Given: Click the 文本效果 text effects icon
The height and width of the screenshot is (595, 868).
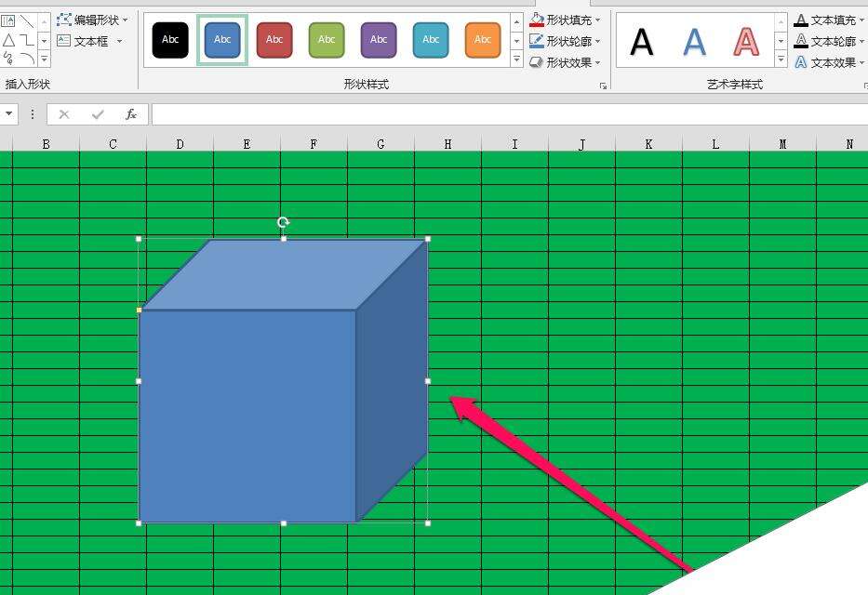Looking at the screenshot, I should click(x=800, y=62).
